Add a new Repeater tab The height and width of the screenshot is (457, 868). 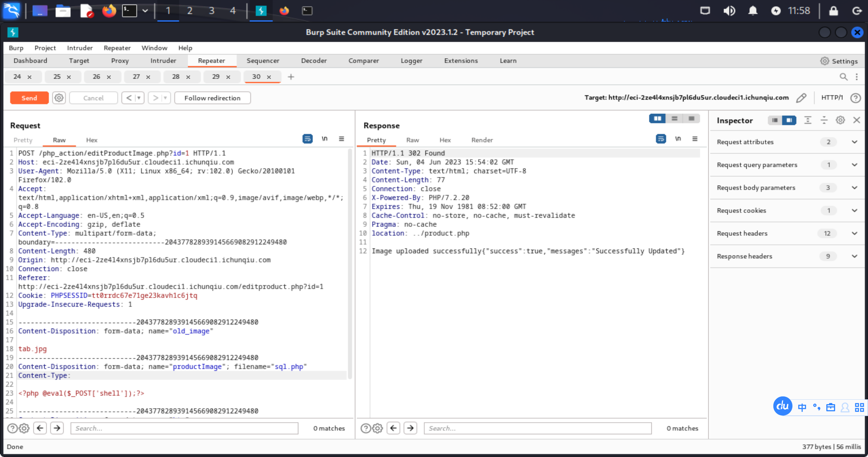[x=291, y=77]
